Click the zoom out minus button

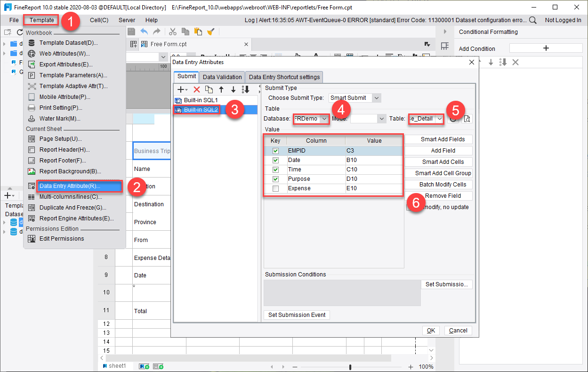295,367
